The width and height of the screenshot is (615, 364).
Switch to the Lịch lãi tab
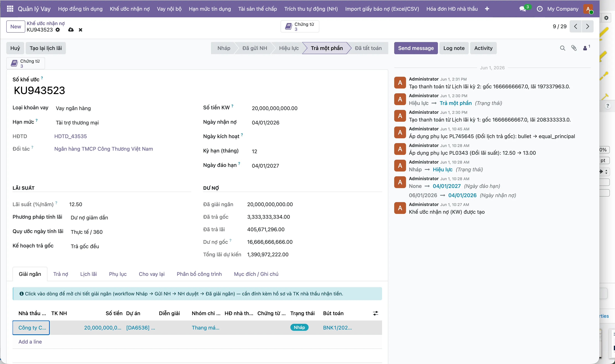88,274
